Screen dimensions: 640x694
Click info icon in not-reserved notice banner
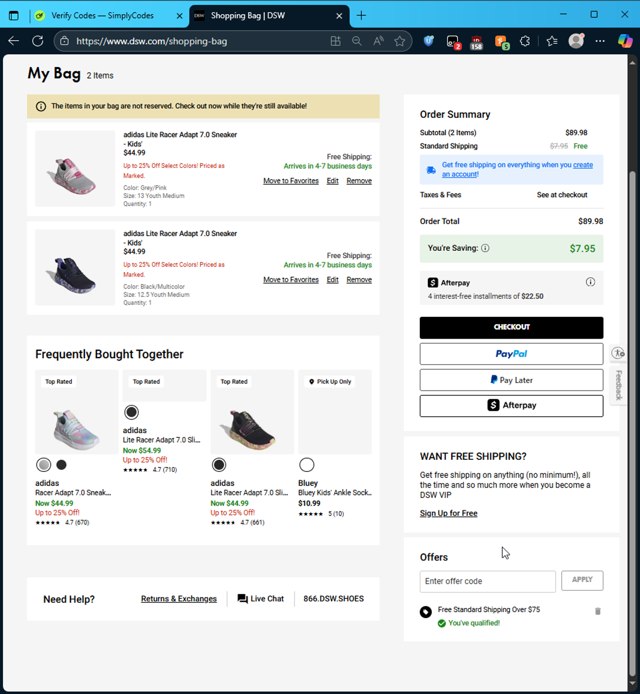pos(41,106)
